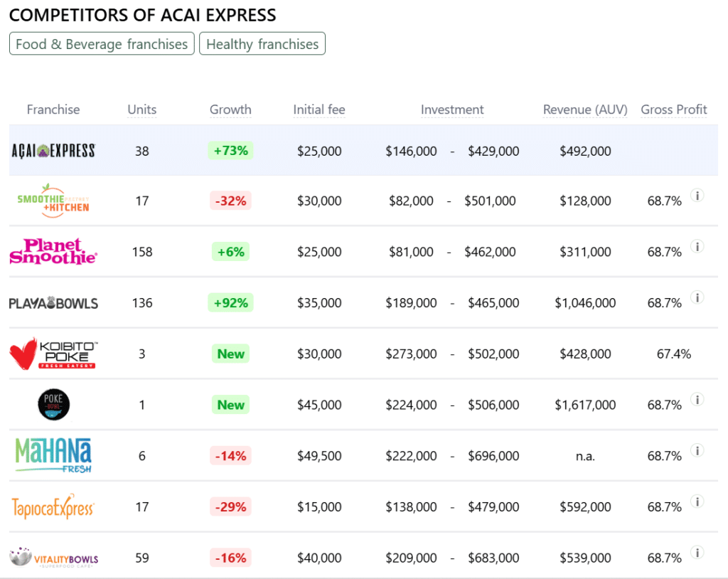Click info icon in Mahana Fresh row
This screenshot has width=728, height=579.
click(x=697, y=450)
